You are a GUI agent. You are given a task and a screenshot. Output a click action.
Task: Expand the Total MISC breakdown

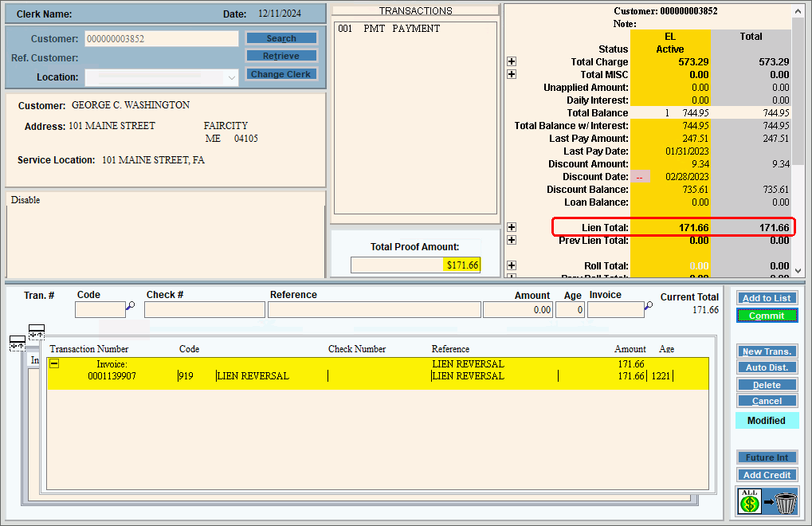[x=512, y=74]
